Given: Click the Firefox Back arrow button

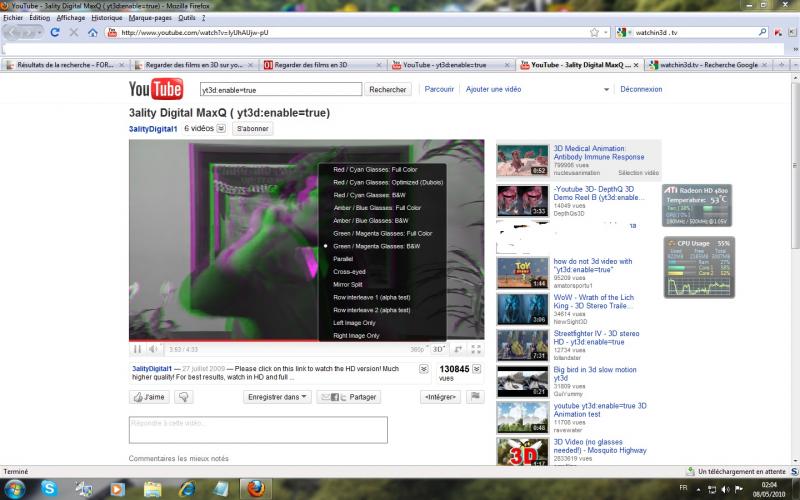Looking at the screenshot, I should click(x=14, y=32).
